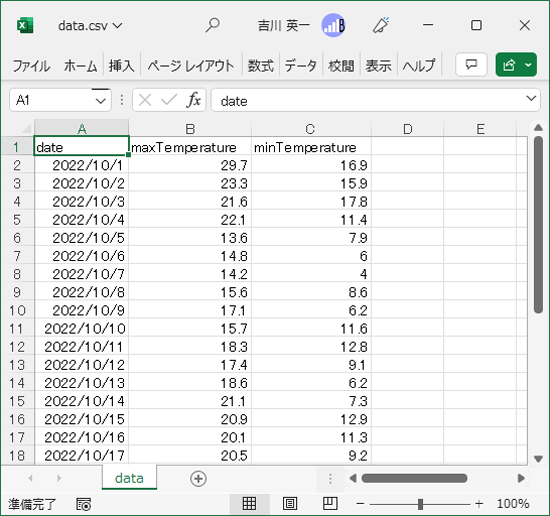Viewport: 550px width, 516px height.
Task: Open the data.csv file name dropdown
Action: pyautogui.click(x=90, y=26)
